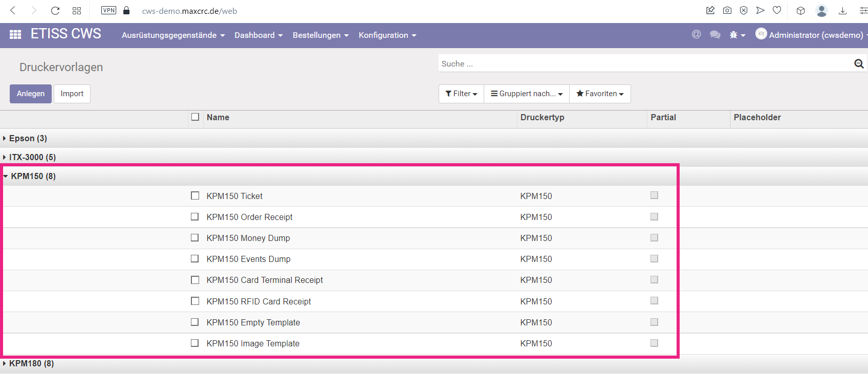Open the browser tab grid icon
This screenshot has width=868, height=374.
point(77,10)
